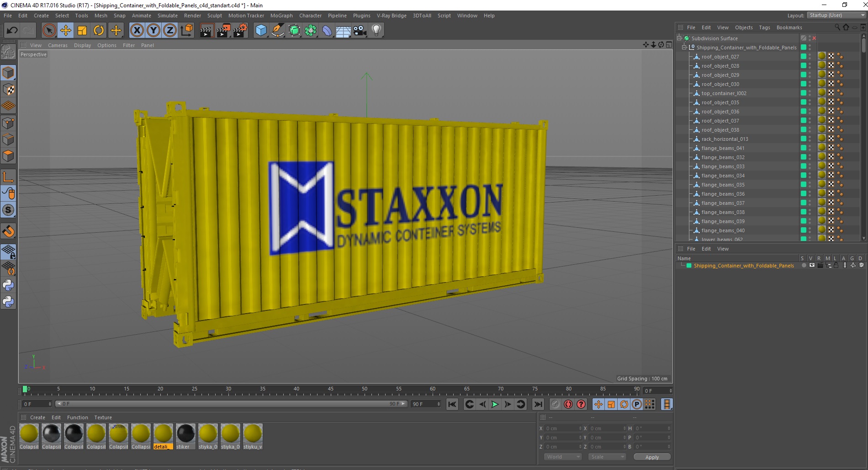
Task: Open the Deformer objects icon
Action: click(x=327, y=31)
